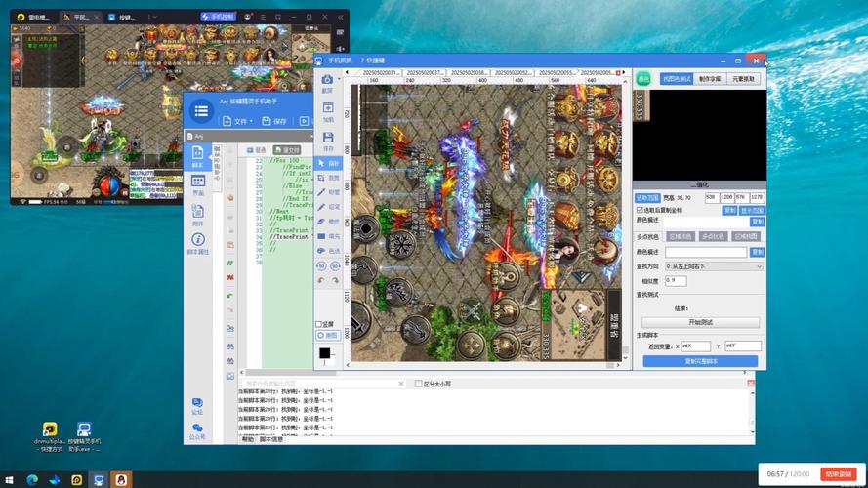Screen dimensions: 868x488
Task: Click the 保存 save disk icon in capture tool
Action: pyautogui.click(x=327, y=138)
